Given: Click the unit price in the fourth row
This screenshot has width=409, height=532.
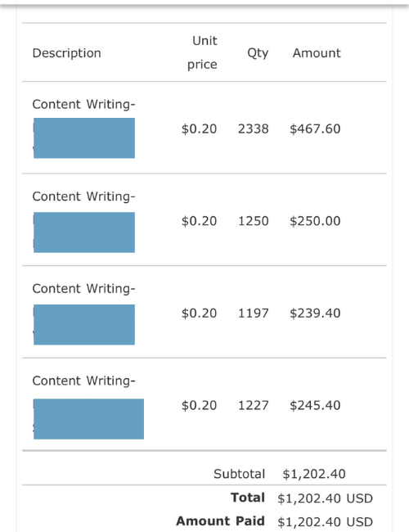Looking at the screenshot, I should click(199, 405).
